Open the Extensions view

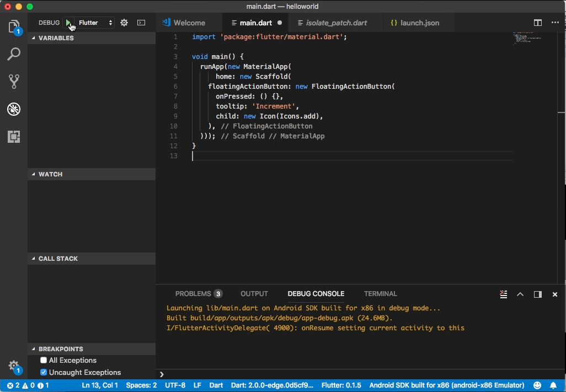coord(14,137)
